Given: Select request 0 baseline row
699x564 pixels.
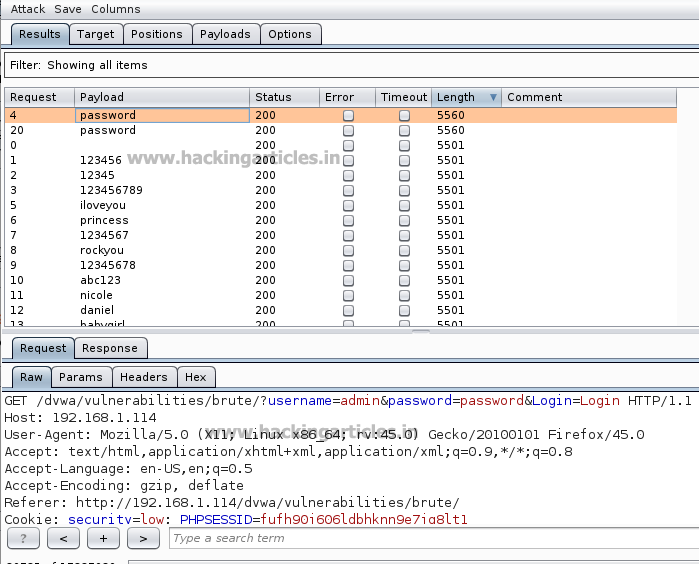Looking at the screenshot, I should [x=341, y=145].
